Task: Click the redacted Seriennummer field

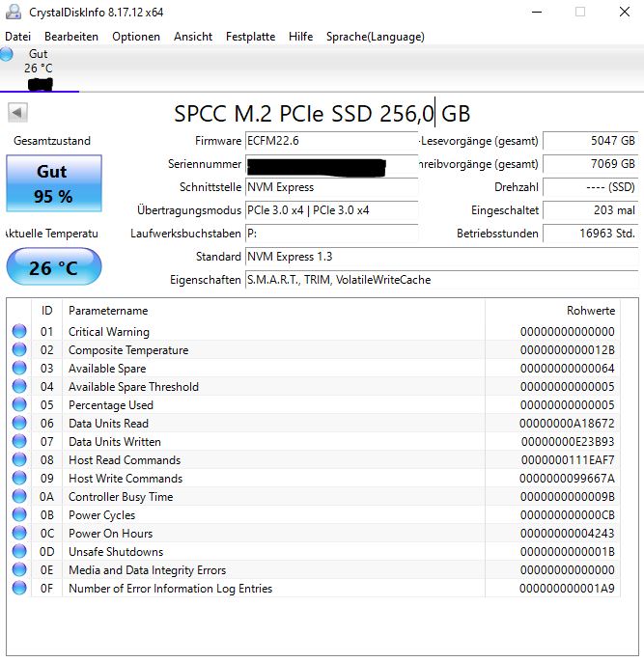Action: tap(331, 164)
